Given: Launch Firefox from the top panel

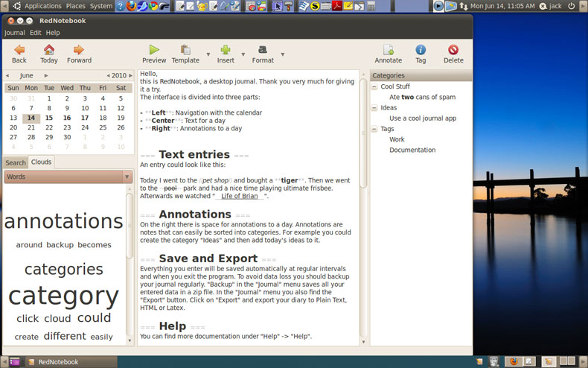Looking at the screenshot, I should 131,6.
